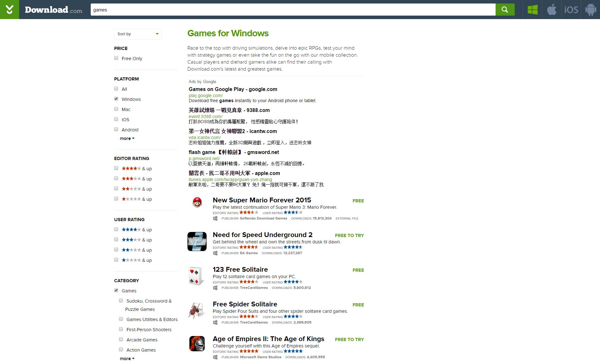Click Windows logo beside Microsoft Game Studios
Screen dimensions: 600x364
(x=215, y=357)
